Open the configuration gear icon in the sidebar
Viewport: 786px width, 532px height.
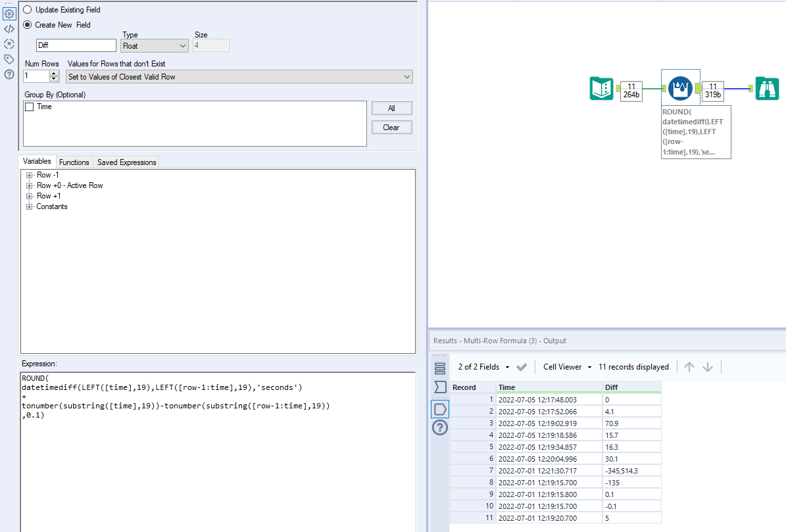pyautogui.click(x=9, y=13)
